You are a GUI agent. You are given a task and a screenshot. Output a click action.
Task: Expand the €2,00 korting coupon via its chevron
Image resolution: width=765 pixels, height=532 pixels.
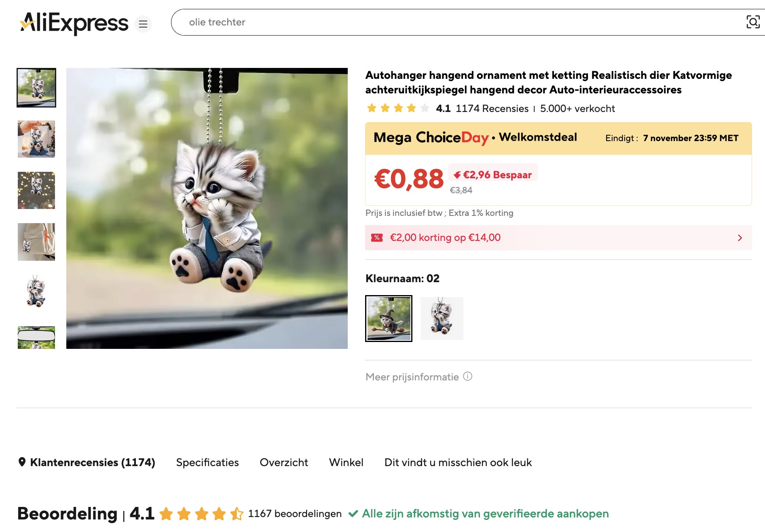pos(740,238)
